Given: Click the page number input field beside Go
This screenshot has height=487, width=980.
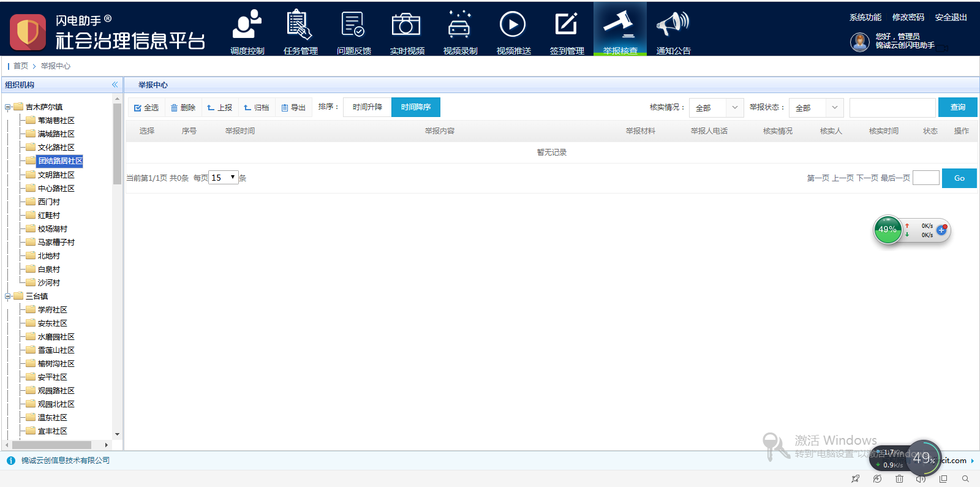Looking at the screenshot, I should point(925,178).
